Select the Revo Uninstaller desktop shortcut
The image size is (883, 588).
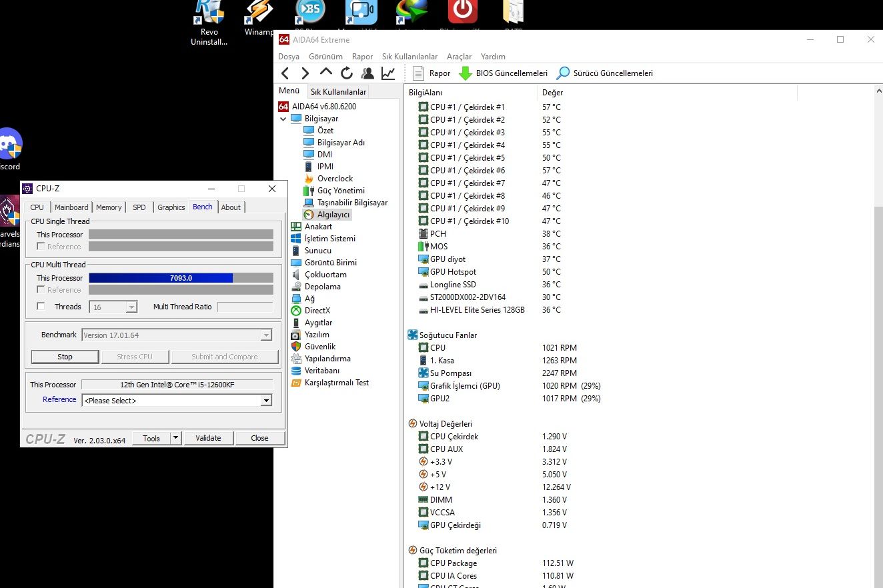(209, 23)
